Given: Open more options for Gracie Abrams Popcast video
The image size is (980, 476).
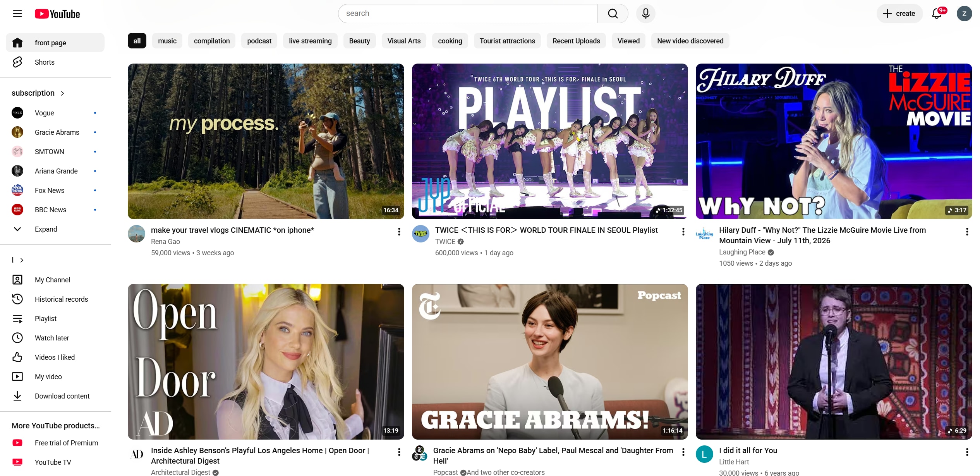Looking at the screenshot, I should pos(683,452).
